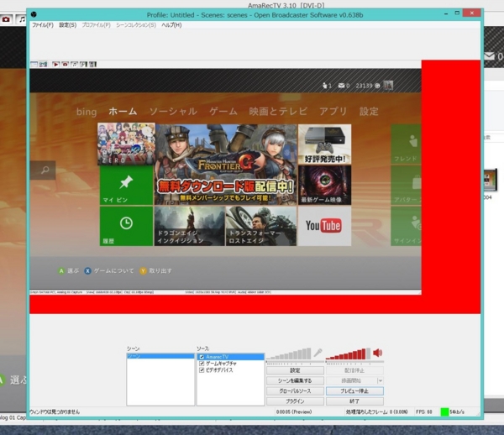
Task: Click the magnifier search tile in the previewed dashboard
Action: coord(43,170)
